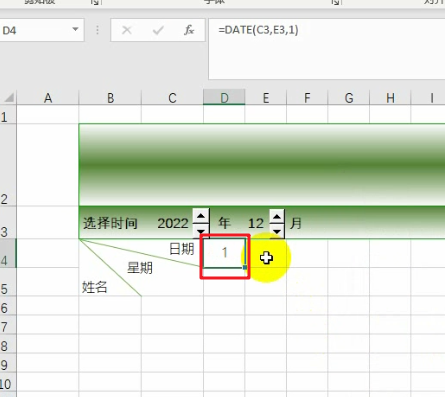Image resolution: width=445 pixels, height=397 pixels.
Task: Click the 日期 label text
Action: pos(182,249)
